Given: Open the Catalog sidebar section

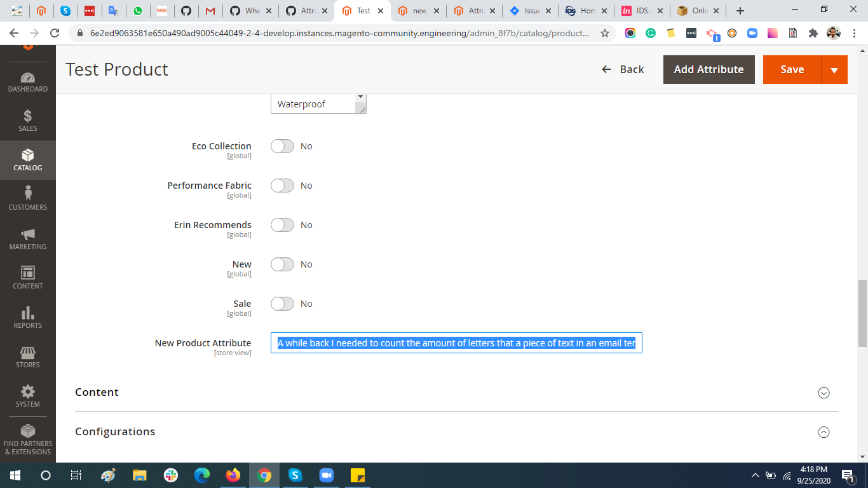Looking at the screenshot, I should [x=27, y=160].
